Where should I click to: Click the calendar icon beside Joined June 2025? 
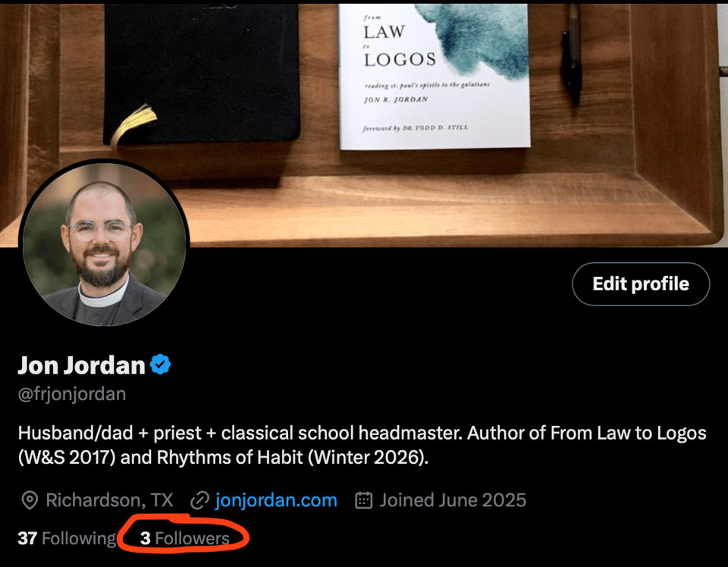(363, 500)
